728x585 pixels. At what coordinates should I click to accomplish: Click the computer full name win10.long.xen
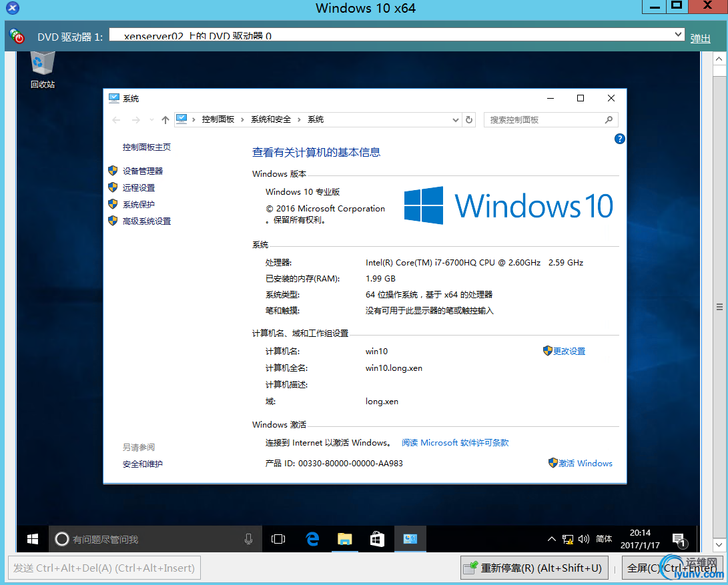[x=394, y=368]
